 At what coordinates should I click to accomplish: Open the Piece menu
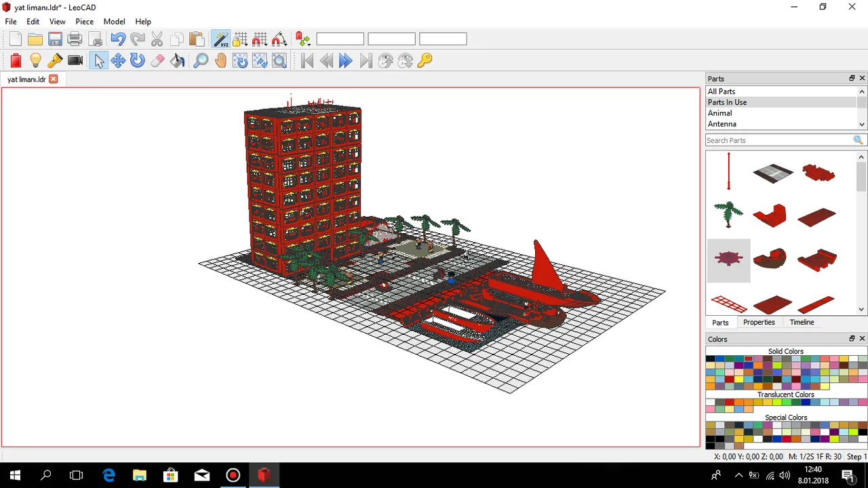[84, 22]
